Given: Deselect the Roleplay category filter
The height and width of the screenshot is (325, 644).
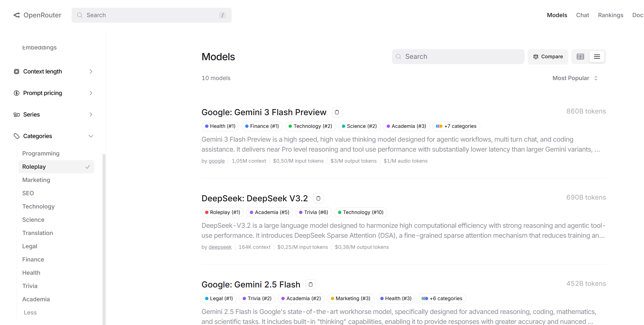Looking at the screenshot, I should click(56, 167).
